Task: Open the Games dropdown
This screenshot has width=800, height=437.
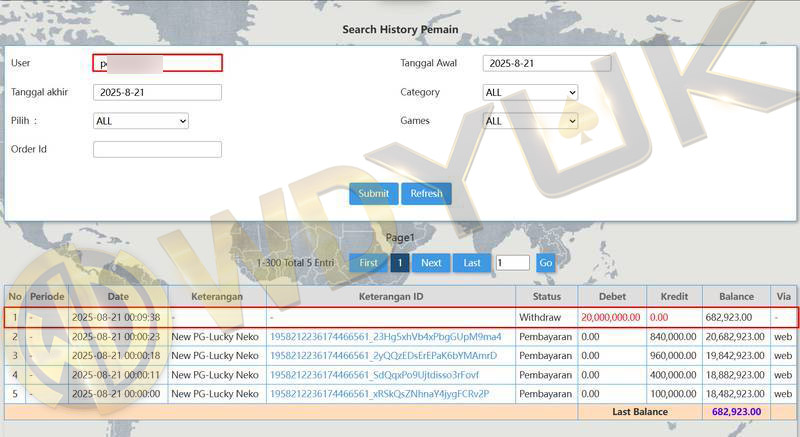Action: (530, 121)
